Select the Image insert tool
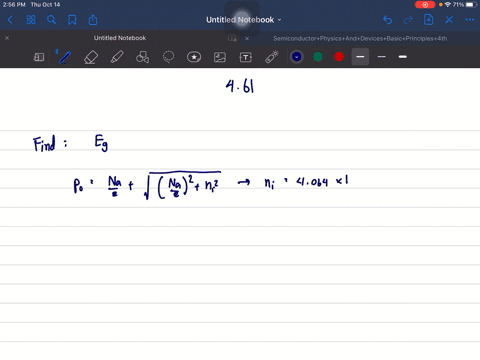This screenshot has width=480, height=360. [220, 57]
